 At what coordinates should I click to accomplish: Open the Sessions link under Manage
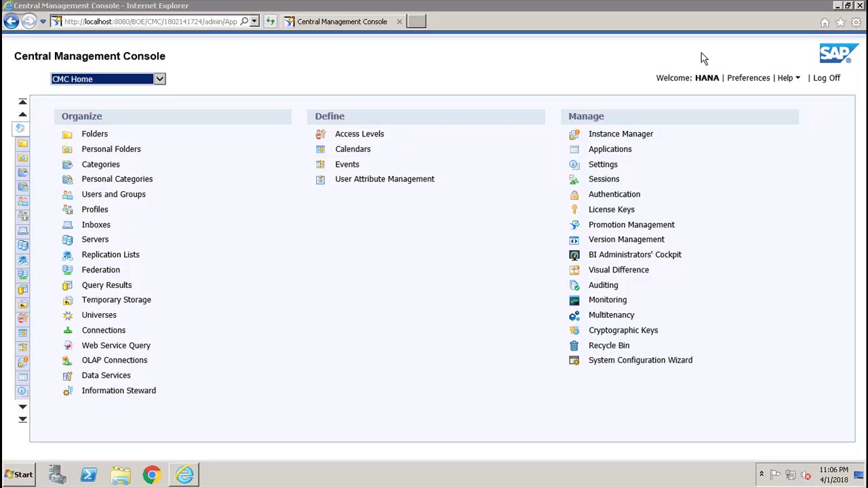pos(604,179)
